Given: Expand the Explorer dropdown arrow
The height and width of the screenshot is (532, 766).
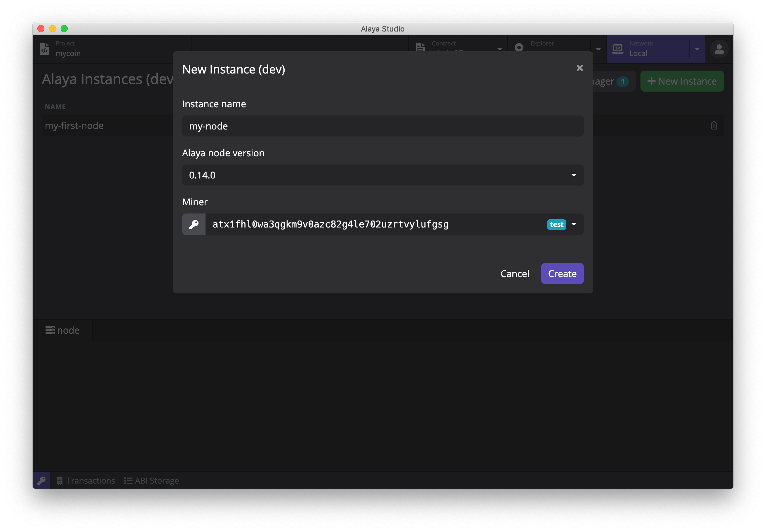Looking at the screenshot, I should point(598,49).
